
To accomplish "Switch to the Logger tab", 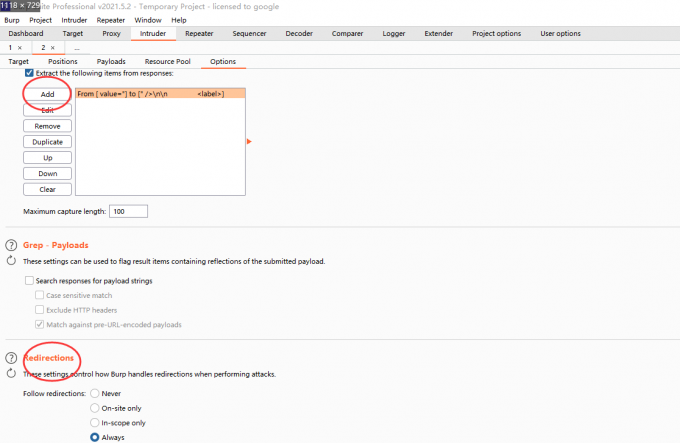I will click(394, 33).
